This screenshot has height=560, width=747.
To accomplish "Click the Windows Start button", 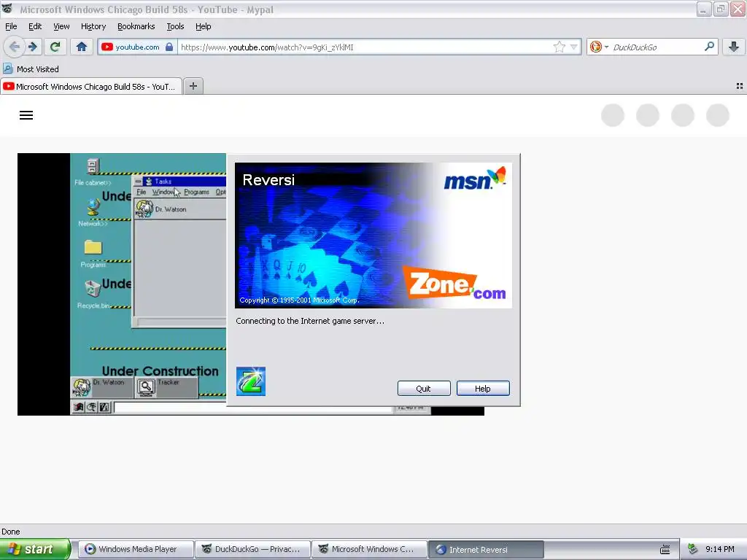I will coord(34,549).
